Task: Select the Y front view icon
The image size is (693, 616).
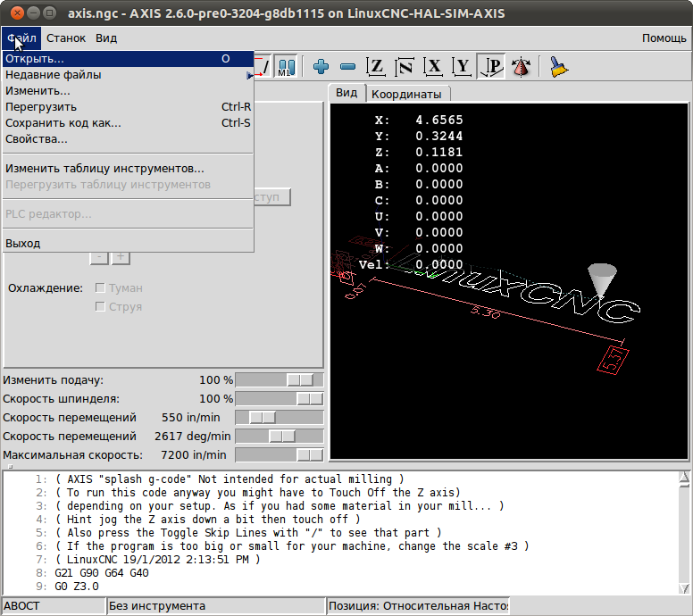Action: (x=462, y=67)
